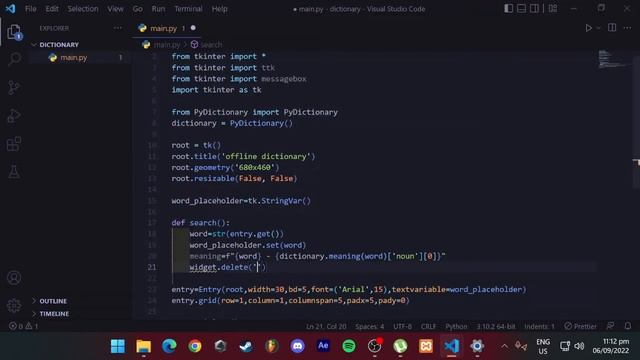Change encoding via UTF-8 status item
Viewport: 640px width, 360px height.
point(402,326)
